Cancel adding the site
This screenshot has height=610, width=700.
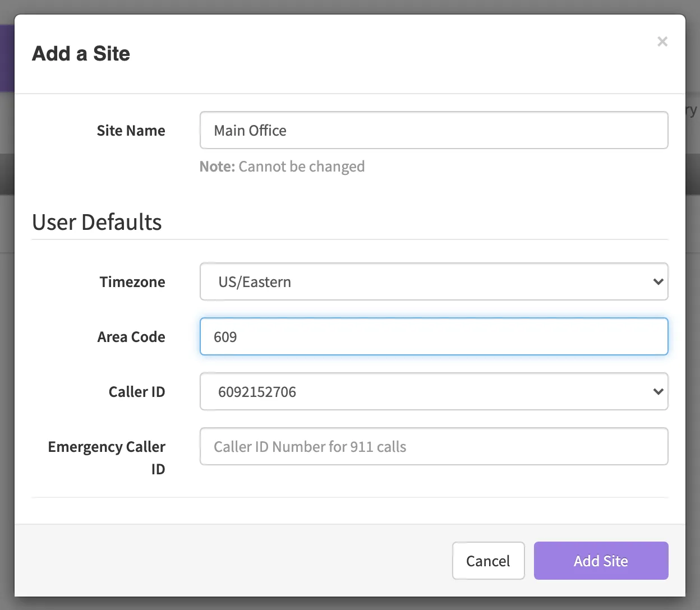tap(488, 561)
